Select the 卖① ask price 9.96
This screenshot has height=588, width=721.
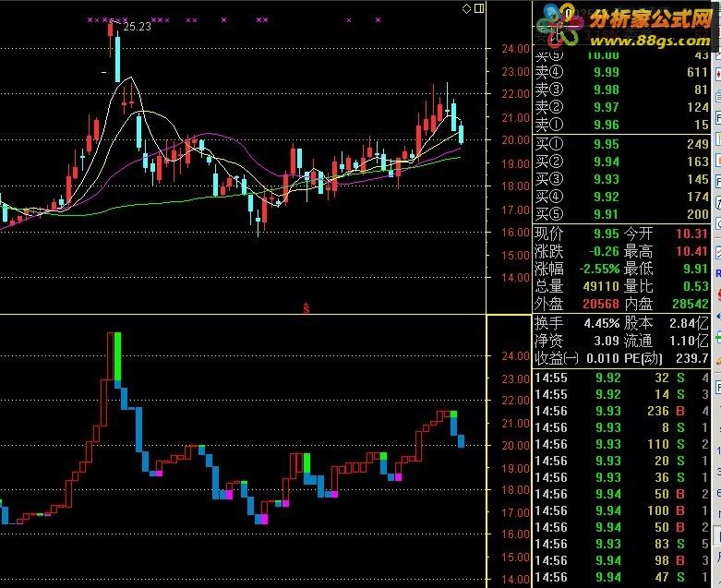(x=606, y=125)
